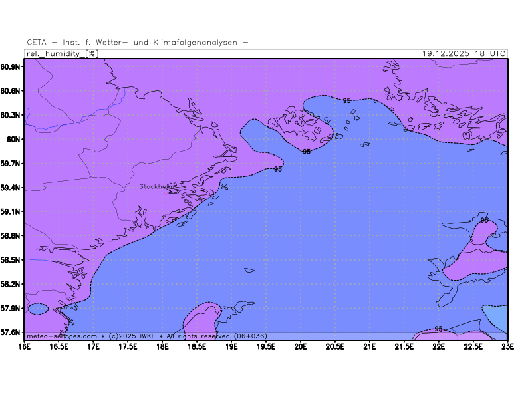The width and height of the screenshot is (532, 399).
Task: Click the 60.9N latitude axis label
Action: coord(11,67)
